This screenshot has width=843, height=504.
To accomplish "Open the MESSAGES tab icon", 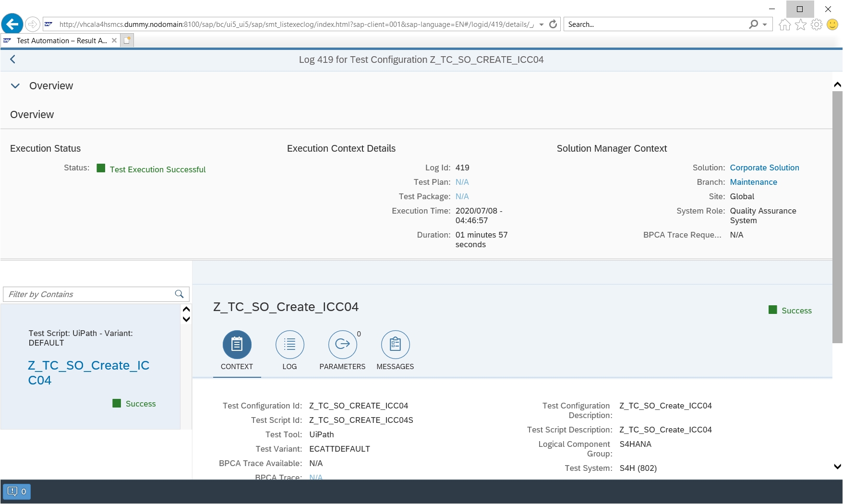I will tap(395, 345).
